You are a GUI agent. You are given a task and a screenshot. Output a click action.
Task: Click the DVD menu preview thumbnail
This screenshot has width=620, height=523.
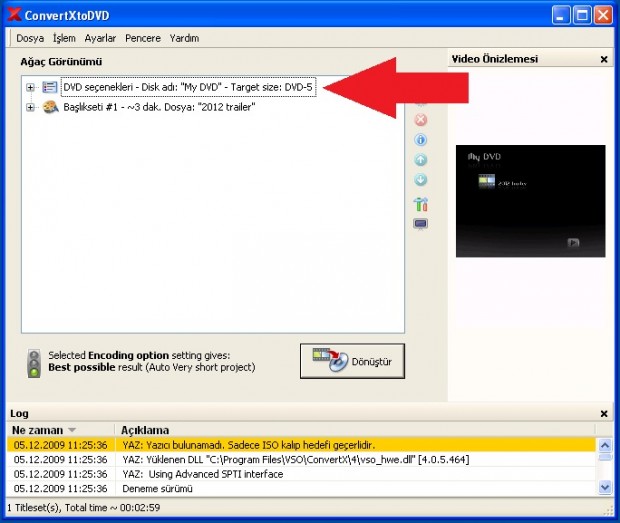[530, 201]
